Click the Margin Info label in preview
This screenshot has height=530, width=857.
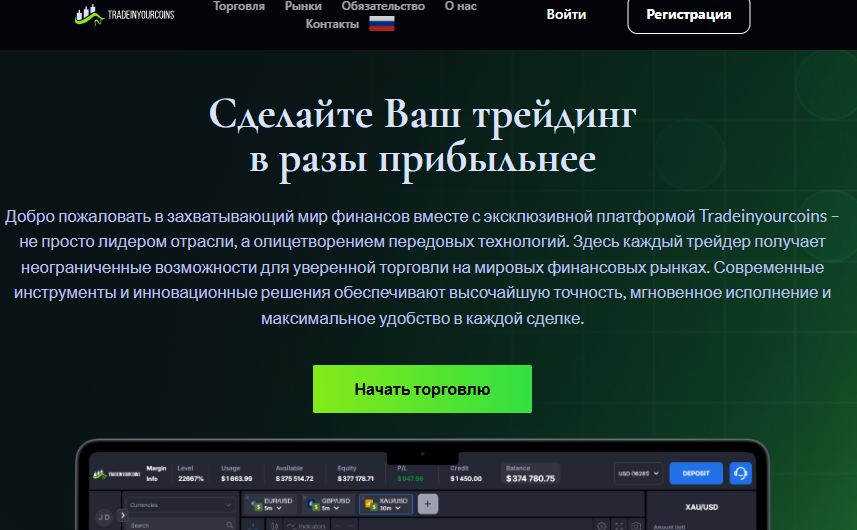156,473
